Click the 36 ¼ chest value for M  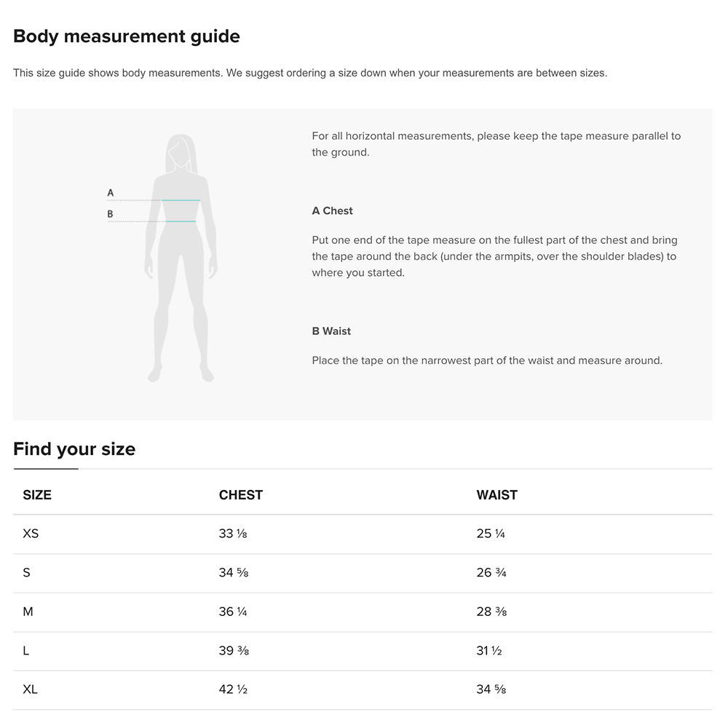233,612
